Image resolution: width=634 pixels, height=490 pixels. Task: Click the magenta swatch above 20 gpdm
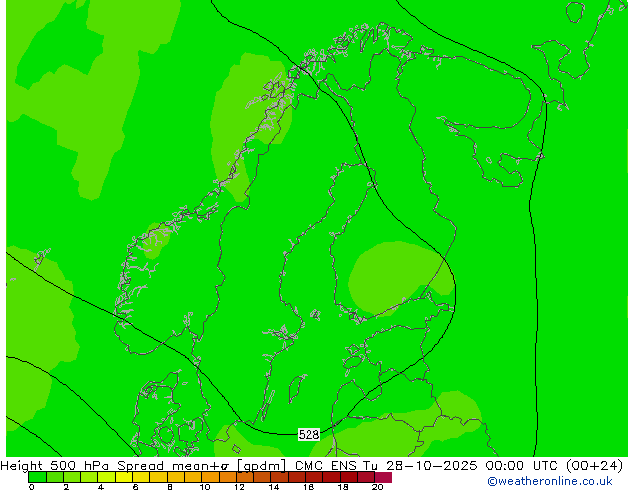(x=383, y=477)
